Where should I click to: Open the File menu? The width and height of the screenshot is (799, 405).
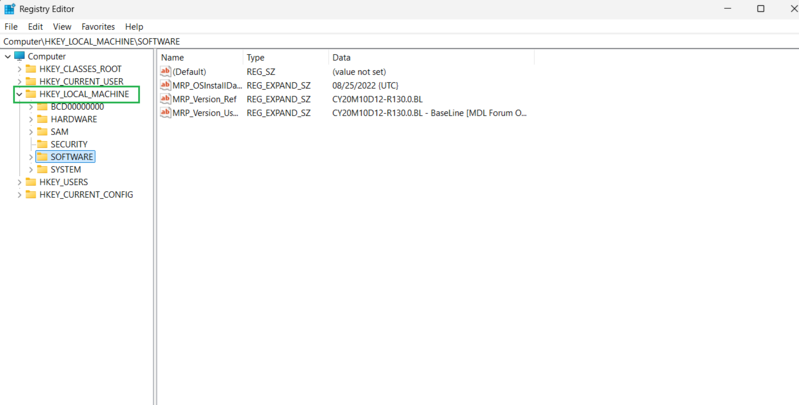point(11,27)
